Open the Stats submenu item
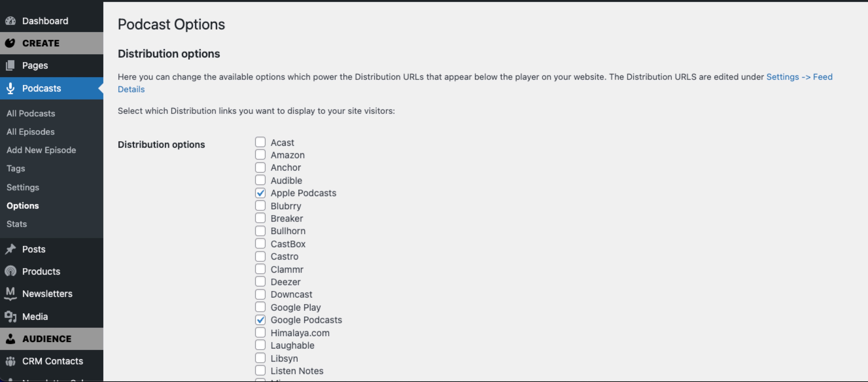Viewport: 868px width, 382px height. [17, 224]
